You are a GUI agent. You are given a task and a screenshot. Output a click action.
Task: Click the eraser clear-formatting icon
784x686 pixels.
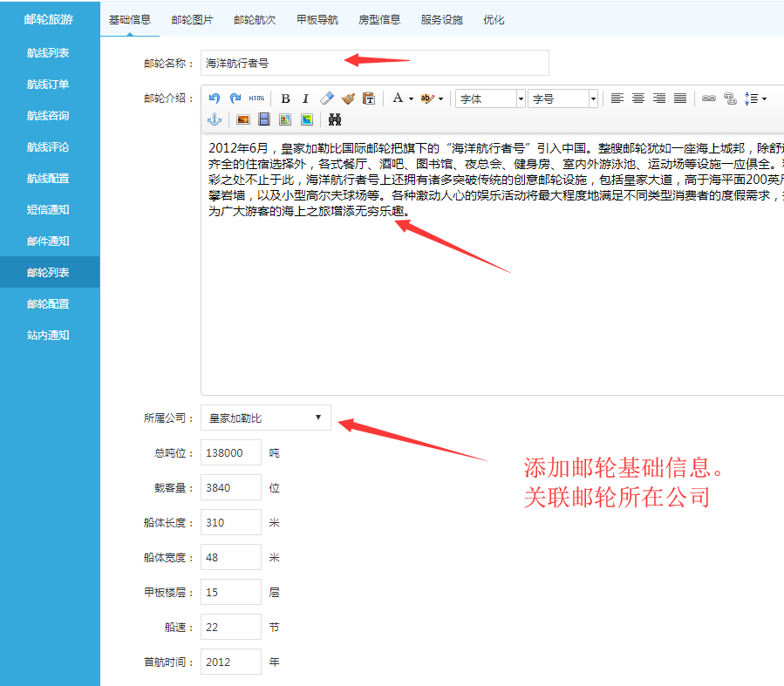pyautogui.click(x=327, y=98)
